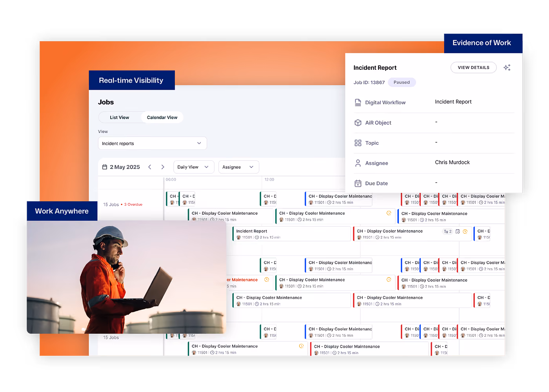The height and width of the screenshot is (392, 549).
Task: Click the Assignee person icon in Incident Report
Action: (x=358, y=163)
